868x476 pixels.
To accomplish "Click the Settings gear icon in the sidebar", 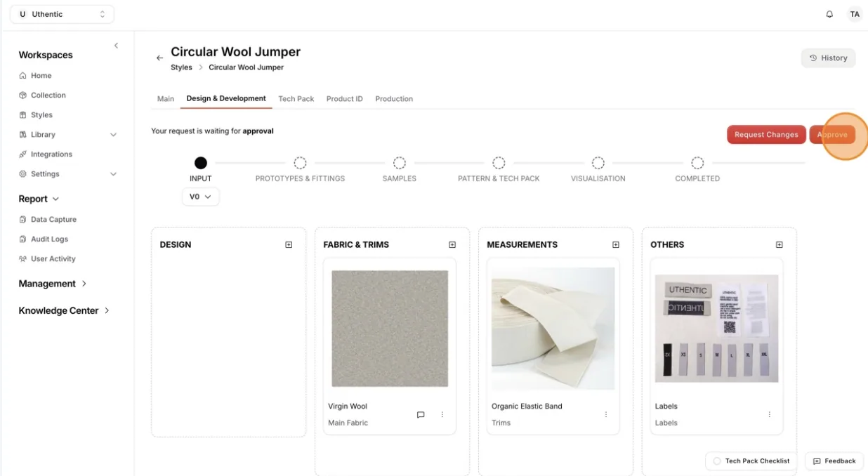I will click(23, 174).
